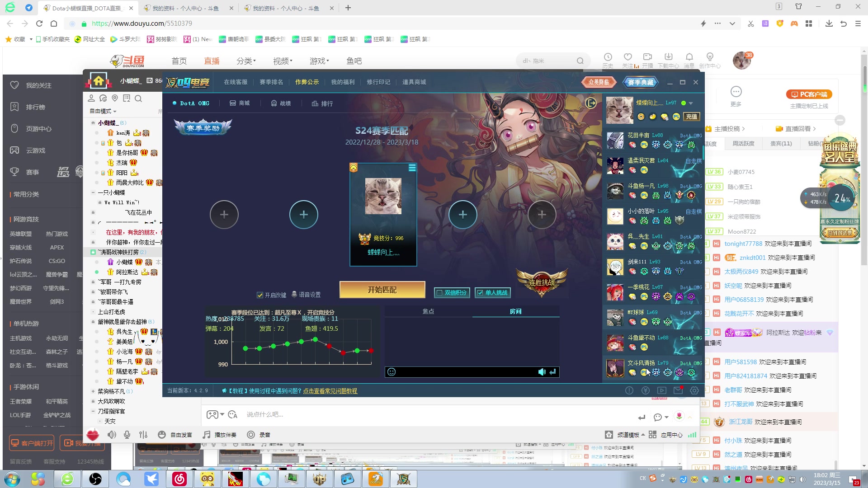Open settings gear in 09 platform footer
This screenshot has height=488, width=868.
(694, 390)
